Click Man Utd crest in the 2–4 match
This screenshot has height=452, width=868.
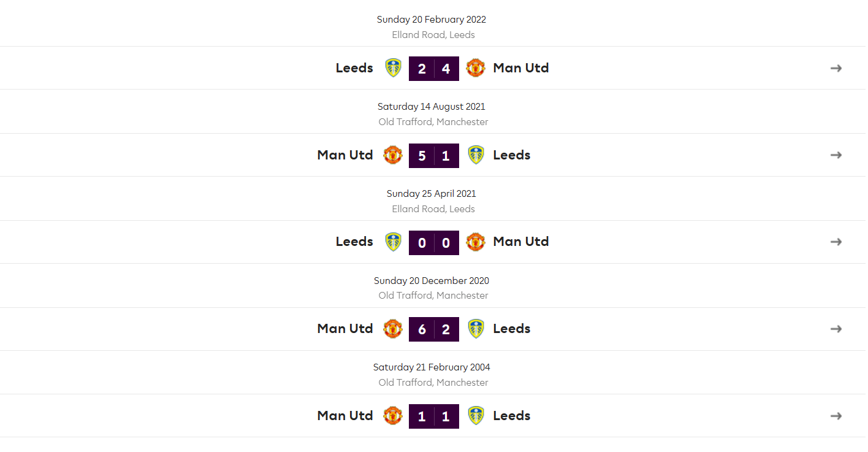point(475,68)
